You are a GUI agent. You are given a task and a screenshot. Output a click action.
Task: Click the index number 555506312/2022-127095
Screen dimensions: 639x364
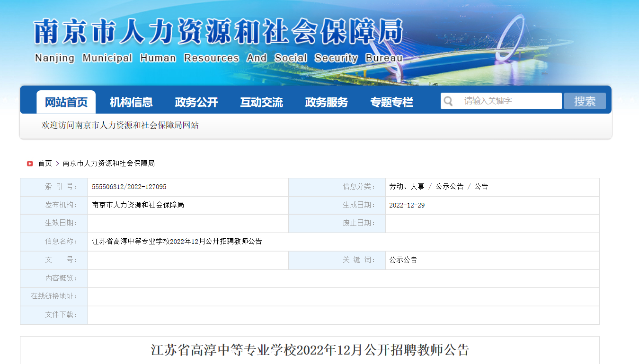129,187
